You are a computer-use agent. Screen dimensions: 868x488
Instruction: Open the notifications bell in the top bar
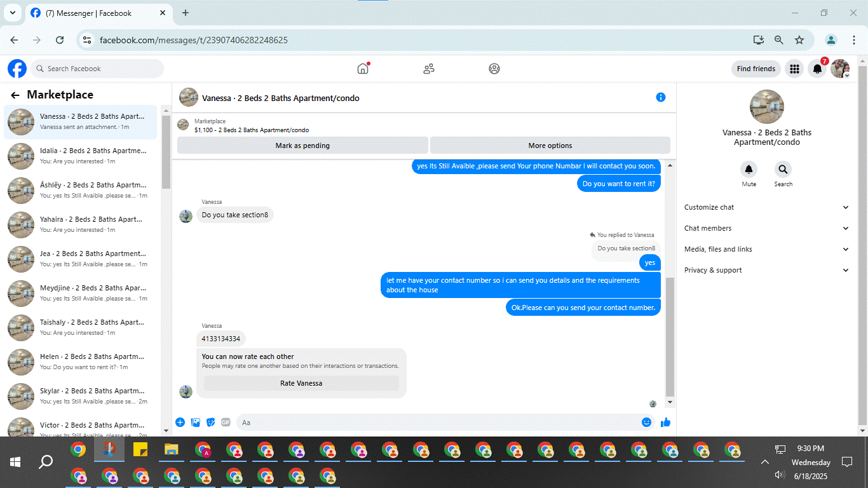[818, 69]
